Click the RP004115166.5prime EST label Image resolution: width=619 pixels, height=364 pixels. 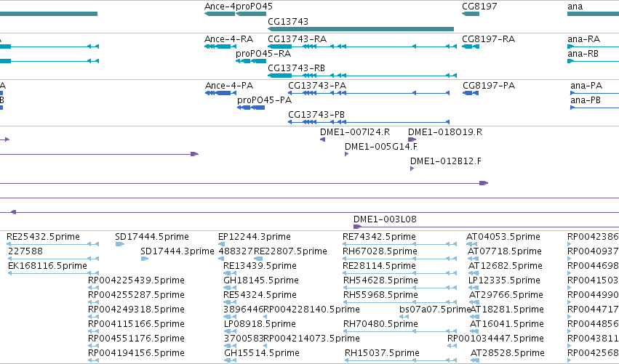click(136, 324)
